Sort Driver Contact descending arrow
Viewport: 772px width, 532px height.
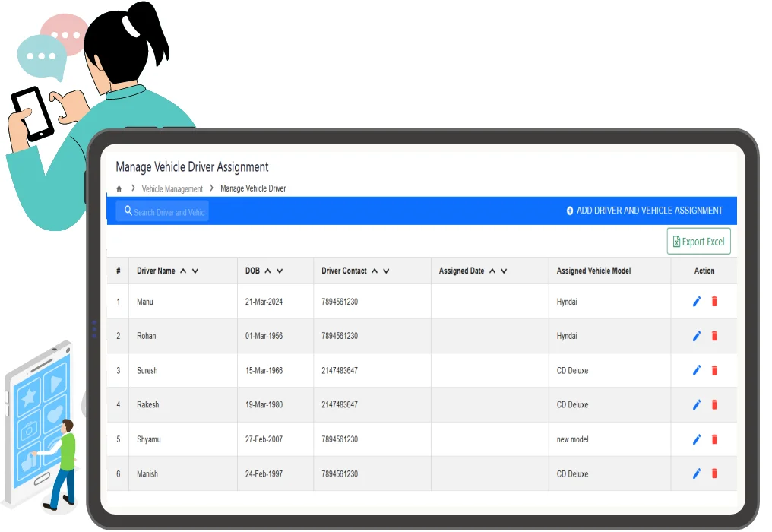pyautogui.click(x=387, y=271)
